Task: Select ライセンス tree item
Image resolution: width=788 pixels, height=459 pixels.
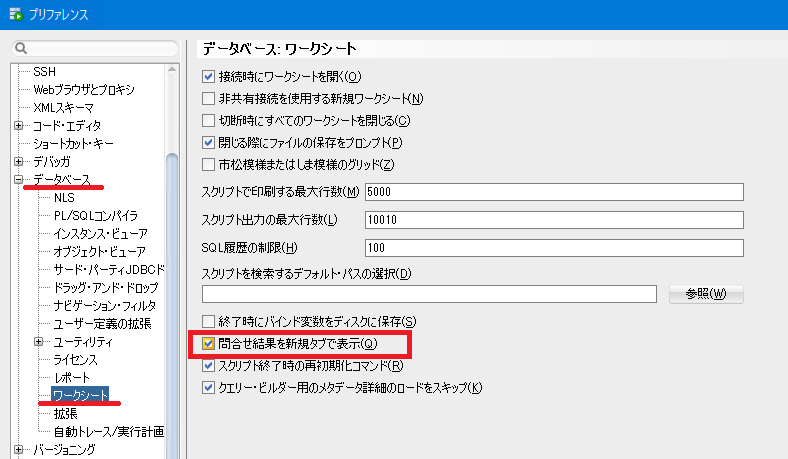Action: point(75,360)
